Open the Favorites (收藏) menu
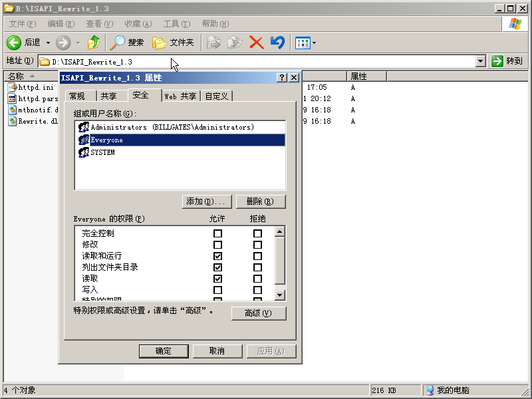Screen dimensions: 532x399 pyautogui.click(x=138, y=24)
